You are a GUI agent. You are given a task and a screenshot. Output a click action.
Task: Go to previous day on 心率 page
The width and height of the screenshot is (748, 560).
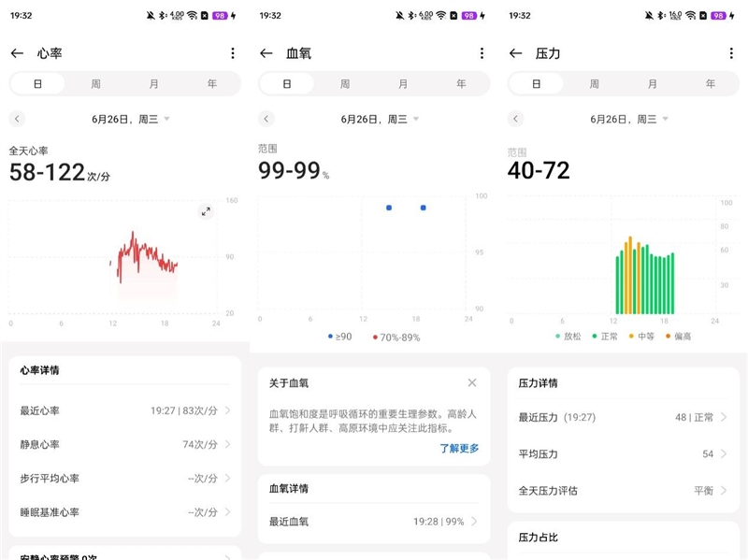(x=17, y=119)
